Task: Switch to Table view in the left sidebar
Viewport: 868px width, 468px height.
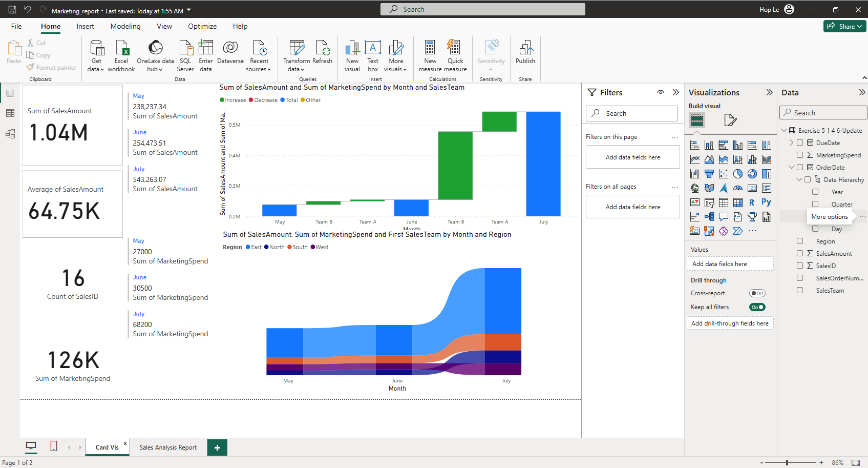Action: point(10,113)
